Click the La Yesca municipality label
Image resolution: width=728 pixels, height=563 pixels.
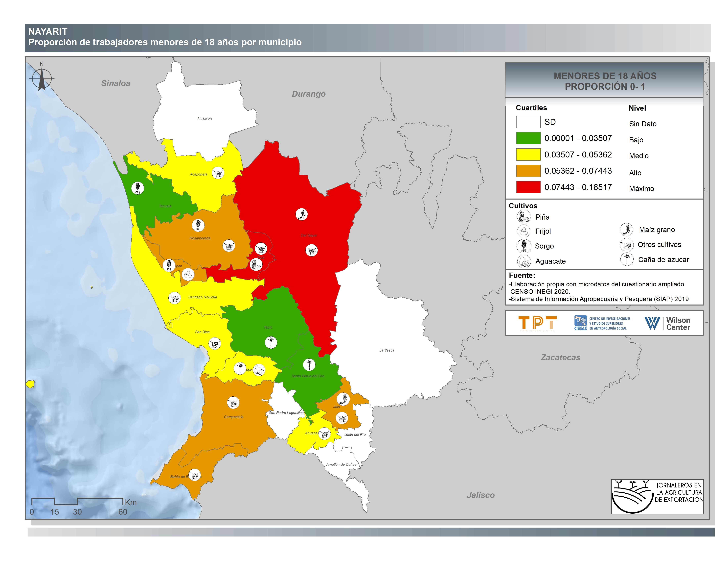click(x=387, y=350)
